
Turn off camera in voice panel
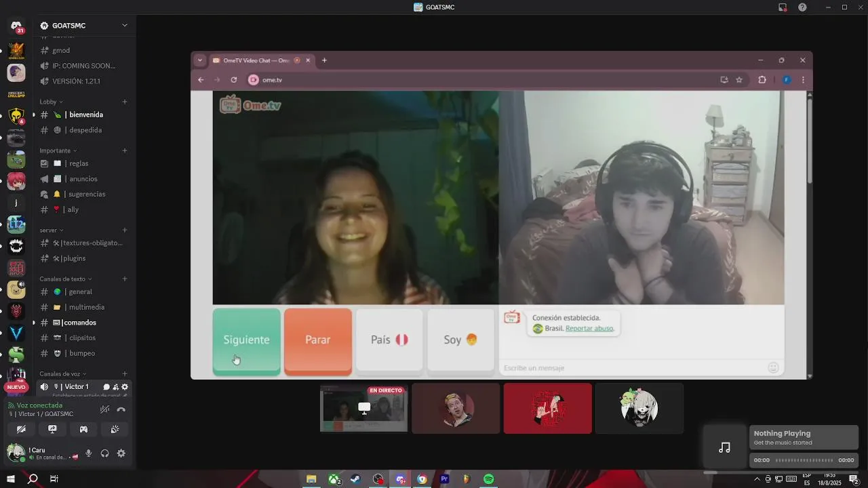[21, 429]
